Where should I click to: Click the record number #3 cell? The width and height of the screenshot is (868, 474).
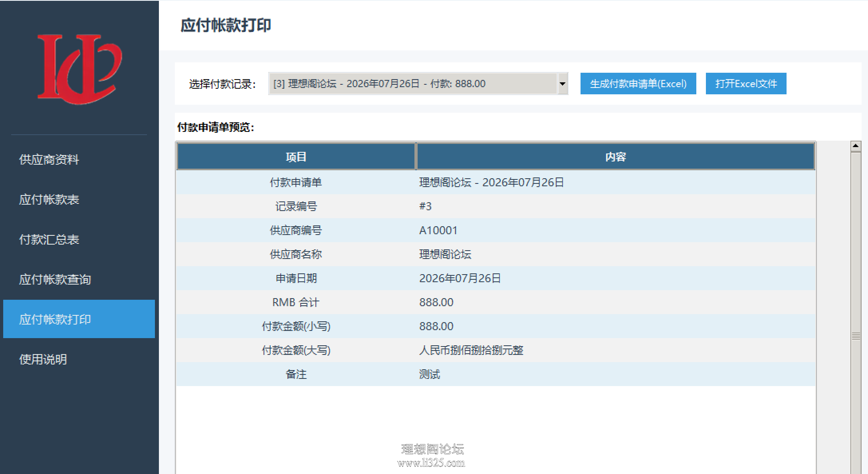pyautogui.click(x=425, y=206)
